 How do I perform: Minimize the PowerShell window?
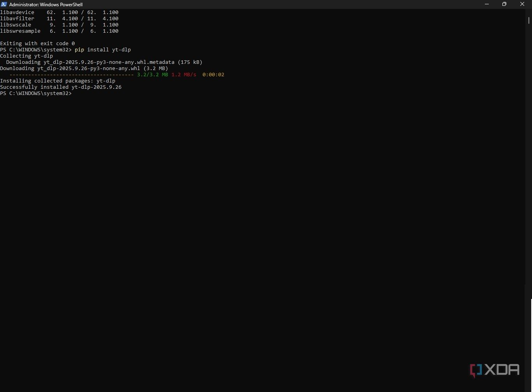coord(487,4)
